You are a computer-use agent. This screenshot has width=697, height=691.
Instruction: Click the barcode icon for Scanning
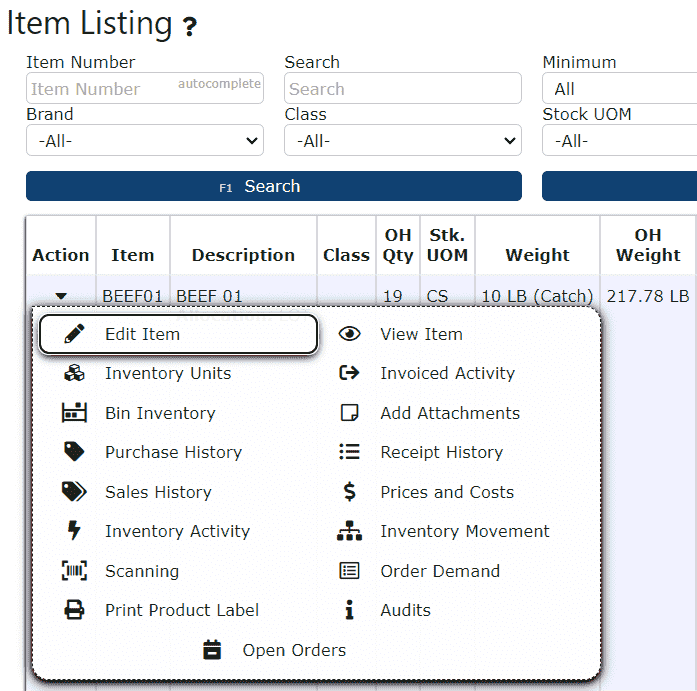pos(75,571)
